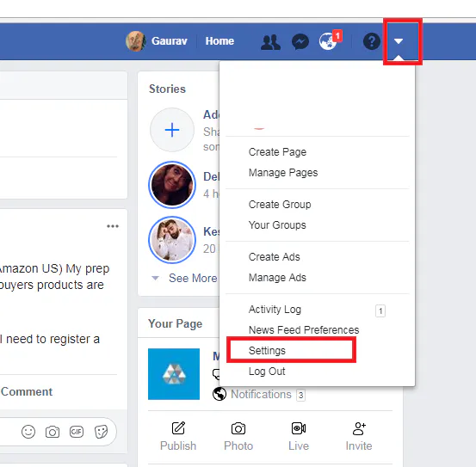This screenshot has height=467, width=476.
Task: Open the Friend Requests icon
Action: (x=270, y=42)
